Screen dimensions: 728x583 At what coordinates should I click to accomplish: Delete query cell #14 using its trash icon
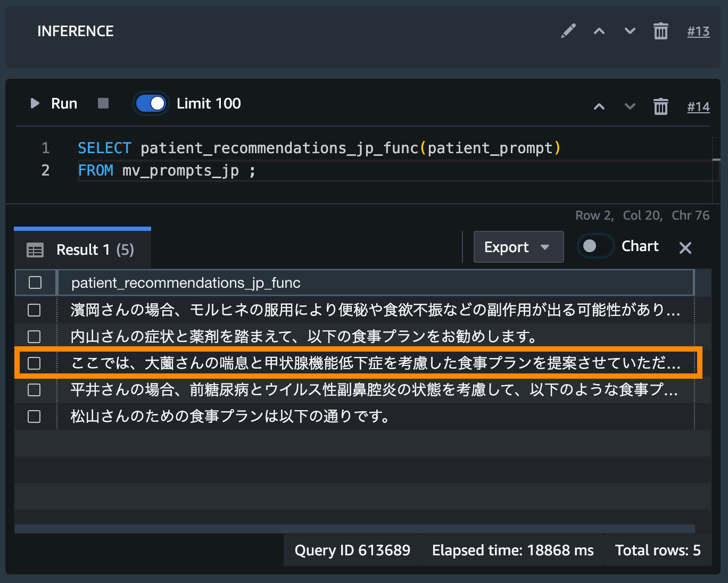(x=660, y=106)
